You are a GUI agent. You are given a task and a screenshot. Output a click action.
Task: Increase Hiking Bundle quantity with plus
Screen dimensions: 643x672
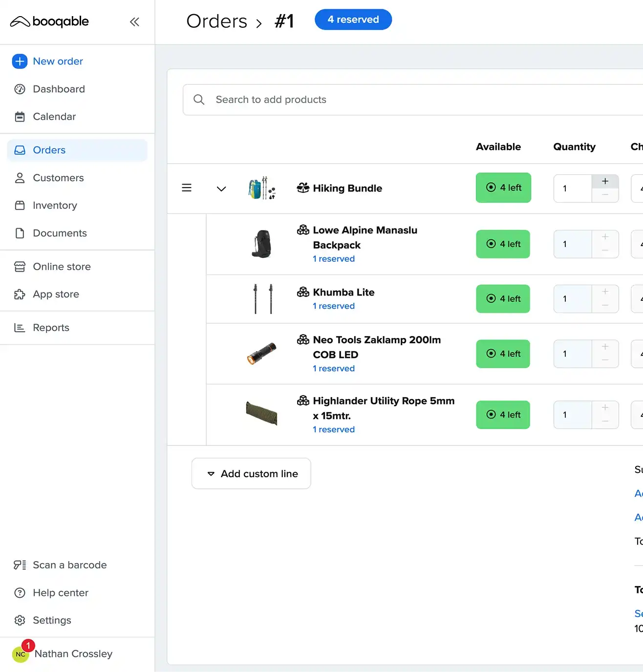[x=605, y=181]
